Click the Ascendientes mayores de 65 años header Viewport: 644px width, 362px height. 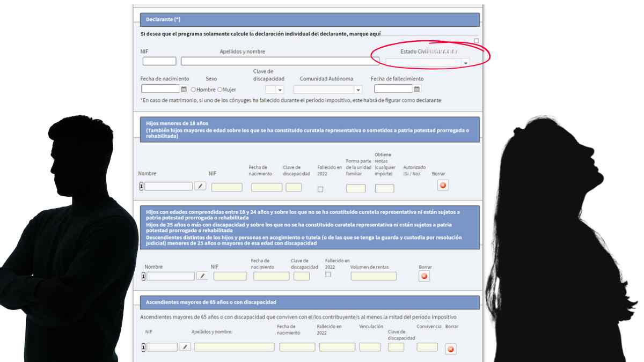310,302
